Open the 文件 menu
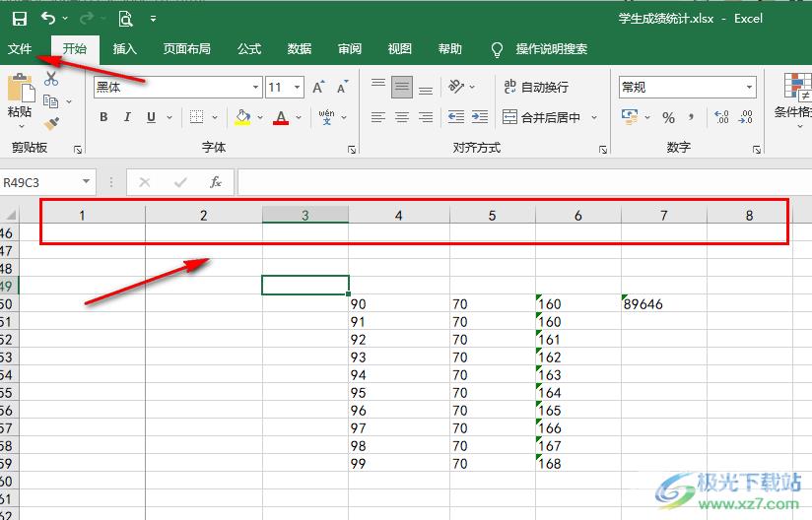Image resolution: width=812 pixels, height=520 pixels. point(20,48)
